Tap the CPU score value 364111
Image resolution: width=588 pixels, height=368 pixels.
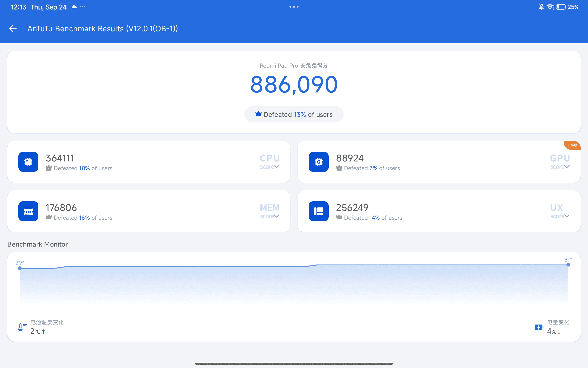coord(60,158)
